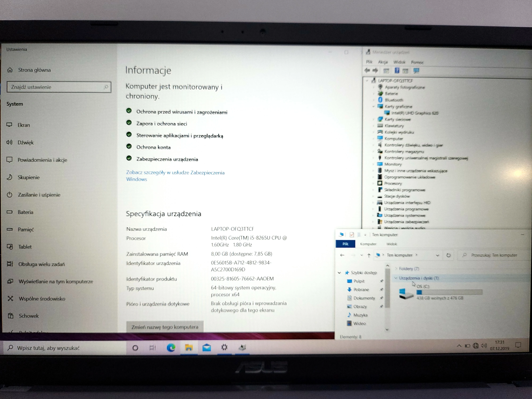Collapse the Karty graficzne category

point(373,107)
